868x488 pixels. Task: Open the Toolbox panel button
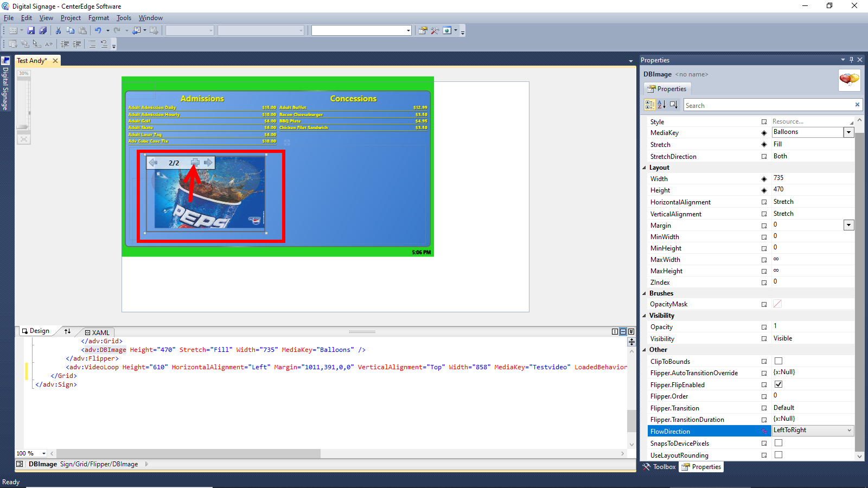click(660, 467)
